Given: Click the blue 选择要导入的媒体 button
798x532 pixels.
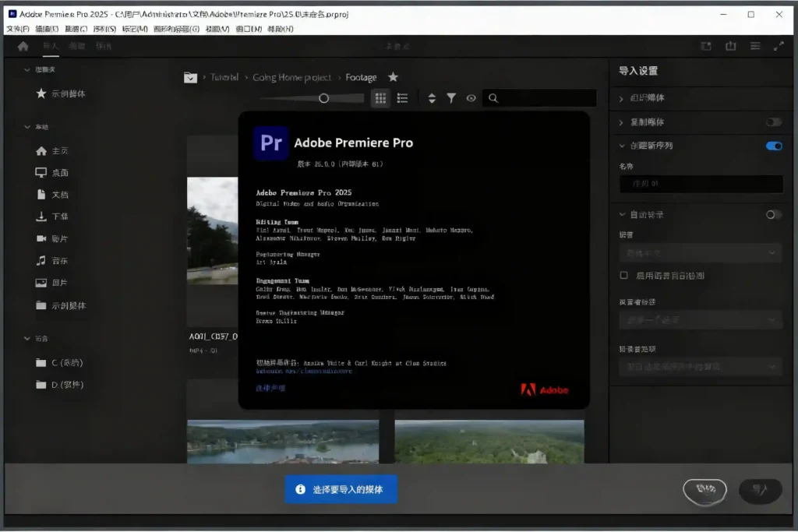Looking at the screenshot, I should [341, 490].
